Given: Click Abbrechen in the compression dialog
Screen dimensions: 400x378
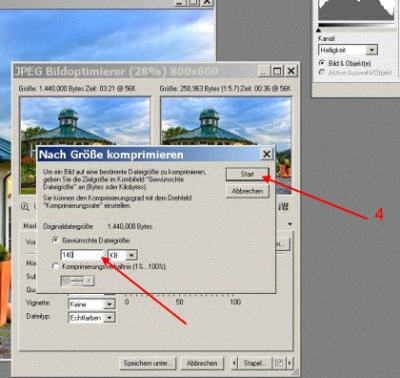Looking at the screenshot, I should pos(247,191).
